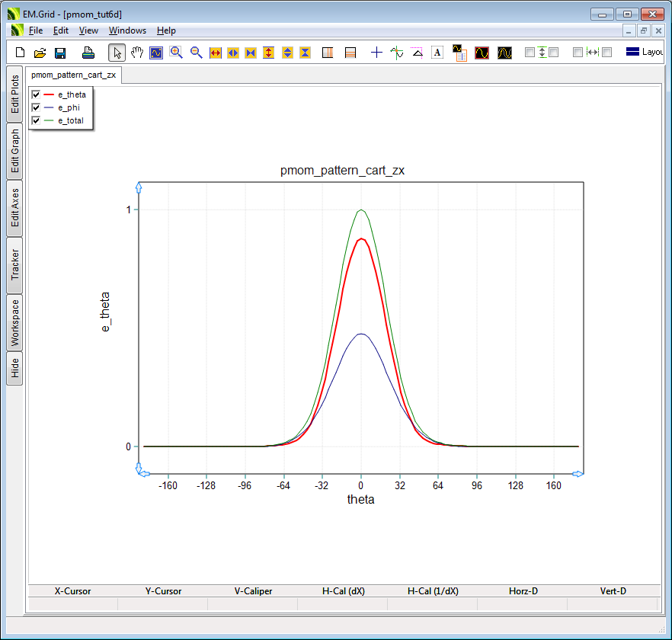Select the Zoom Out magnifier tool
672x640 pixels.
coord(196,53)
